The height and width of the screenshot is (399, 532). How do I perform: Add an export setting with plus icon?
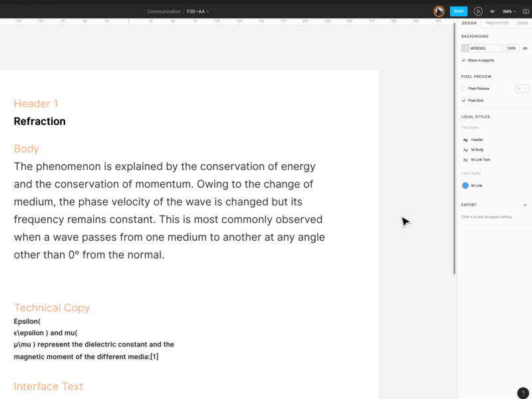pos(525,205)
